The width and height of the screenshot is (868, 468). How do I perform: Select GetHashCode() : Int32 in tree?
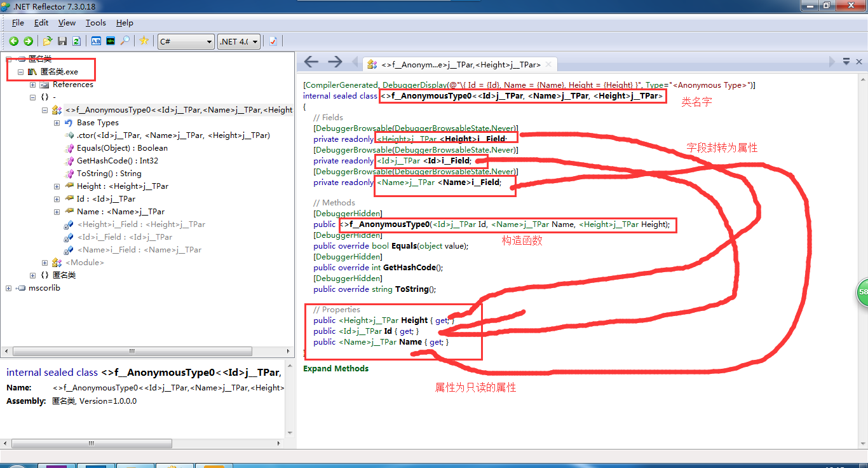(117, 161)
